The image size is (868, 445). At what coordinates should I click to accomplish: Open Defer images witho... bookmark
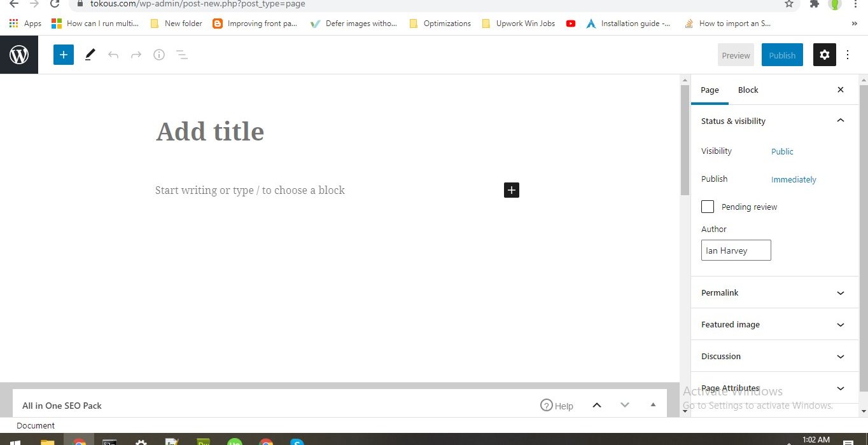(x=353, y=24)
